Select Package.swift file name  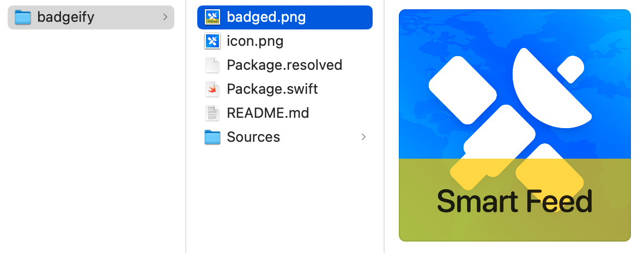(272, 89)
